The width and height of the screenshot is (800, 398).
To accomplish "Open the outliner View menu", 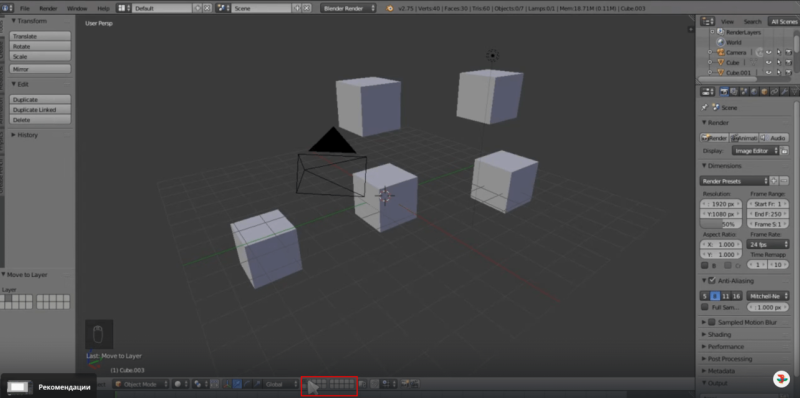I will pos(727,21).
